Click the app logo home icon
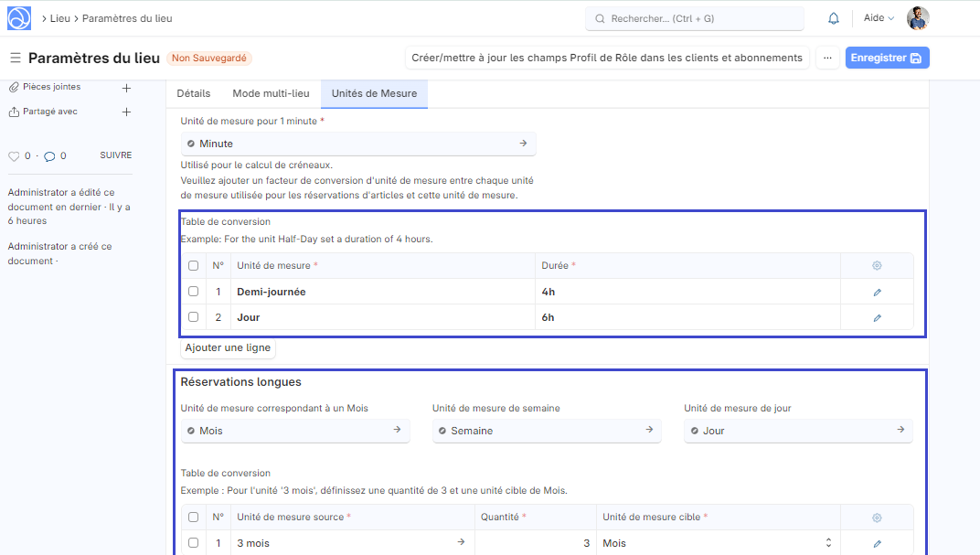Screen dimensions: 980x555 [x=18, y=18]
